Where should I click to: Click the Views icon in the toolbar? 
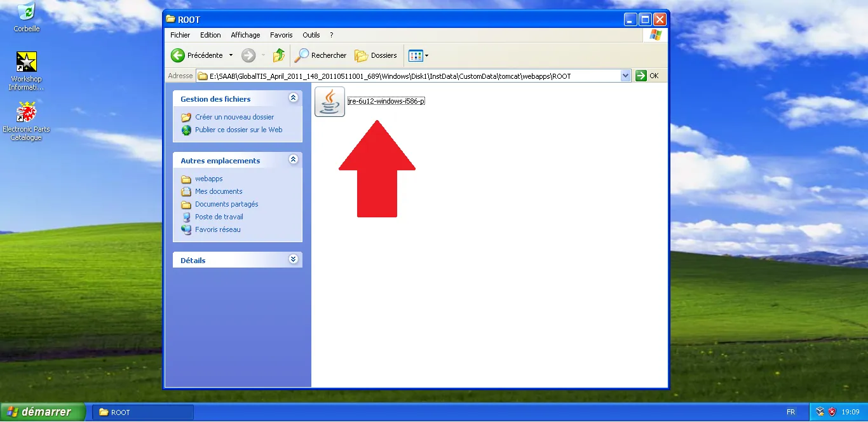[x=415, y=55]
